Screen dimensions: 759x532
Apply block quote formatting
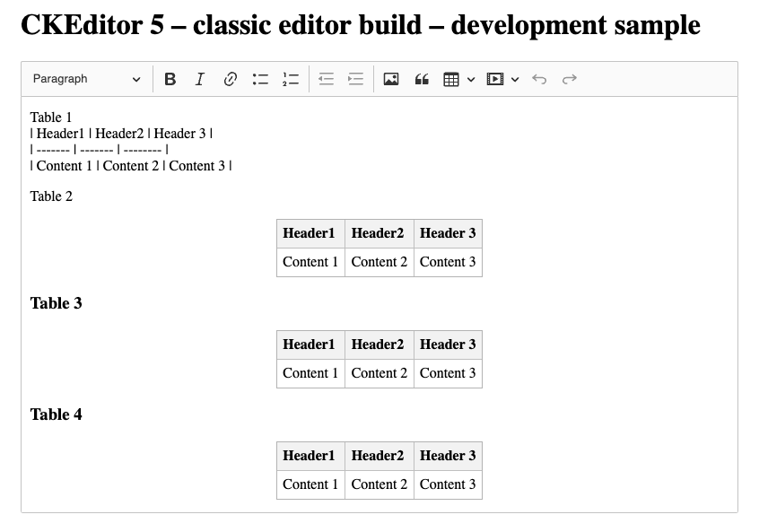421,79
